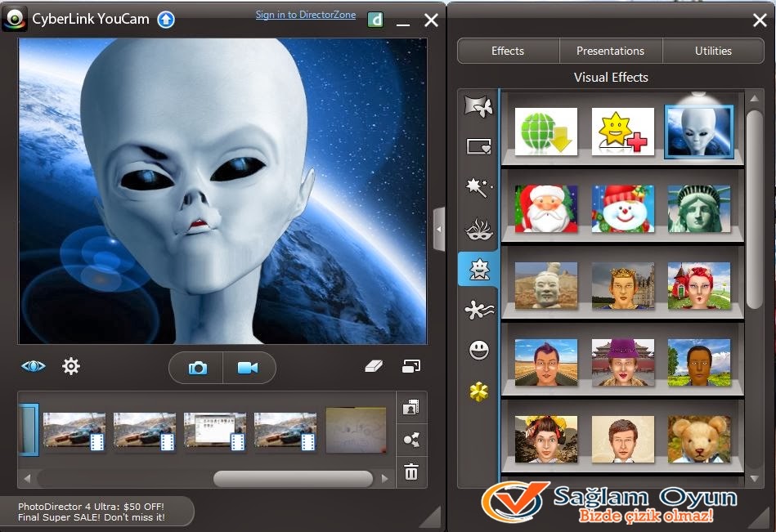Apply the Statue of Liberty avatar
The height and width of the screenshot is (532, 776).
699,208
